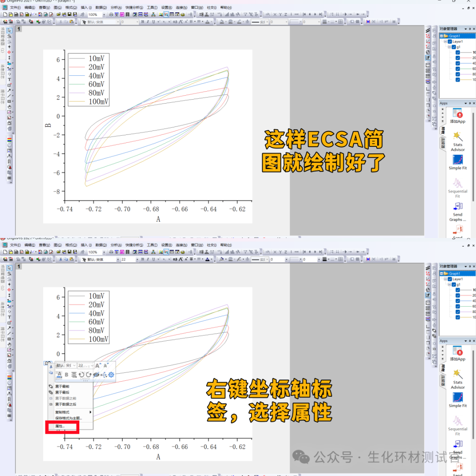Click the Y axis title B in upper graph
This screenshot has width=476, height=476.
point(48,125)
